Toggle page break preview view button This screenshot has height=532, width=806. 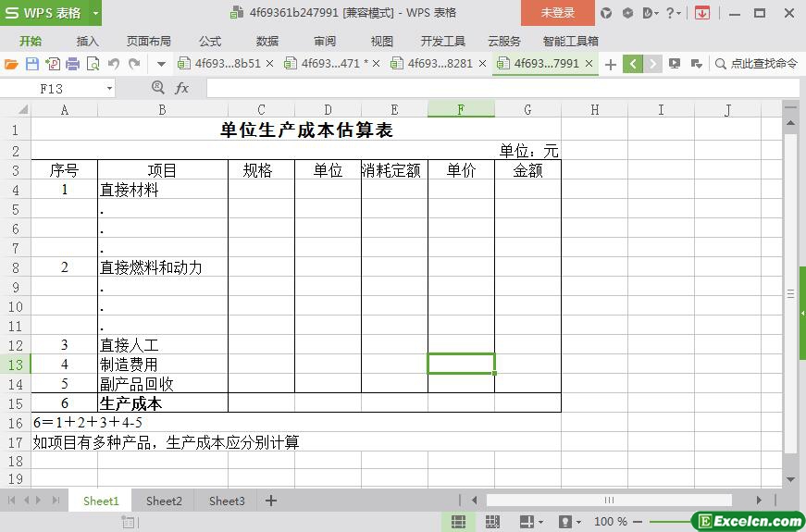[x=492, y=521]
